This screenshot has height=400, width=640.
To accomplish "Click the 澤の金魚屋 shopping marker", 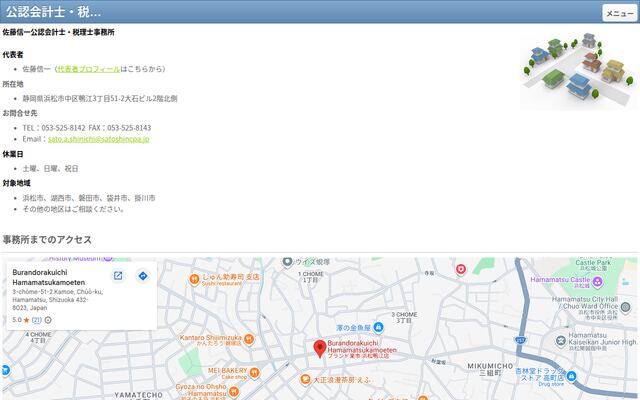I will (x=378, y=327).
